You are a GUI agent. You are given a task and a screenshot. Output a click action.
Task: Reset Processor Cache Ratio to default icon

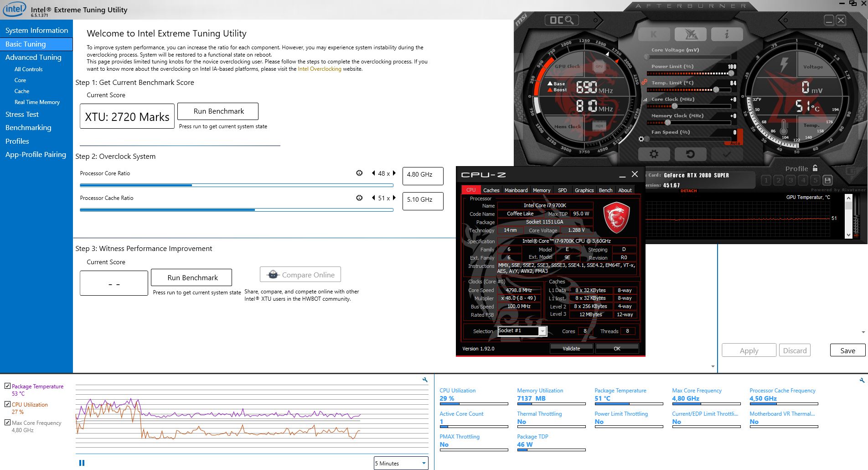(x=359, y=198)
